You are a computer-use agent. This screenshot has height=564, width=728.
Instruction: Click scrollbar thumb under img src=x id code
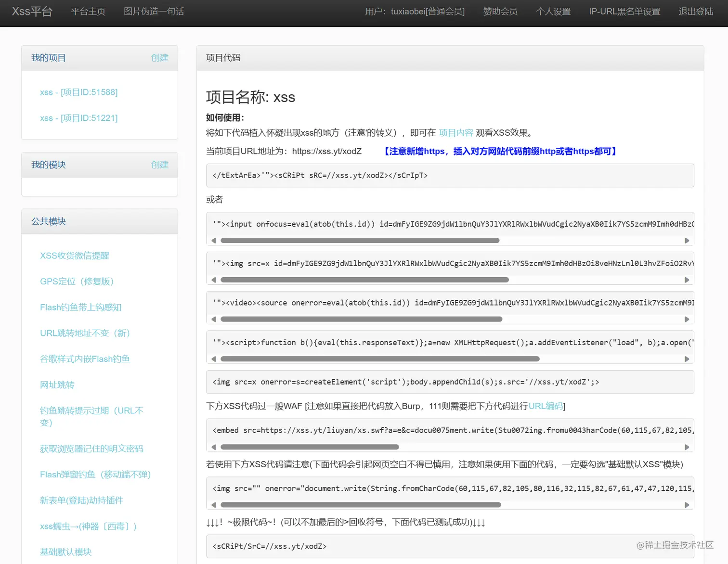[364, 280]
